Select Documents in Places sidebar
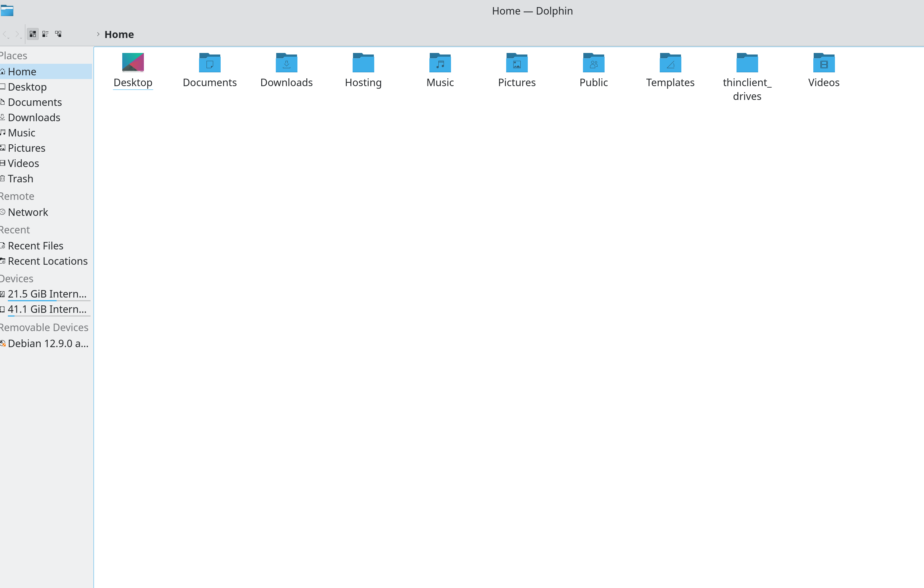This screenshot has width=924, height=588. point(46,102)
